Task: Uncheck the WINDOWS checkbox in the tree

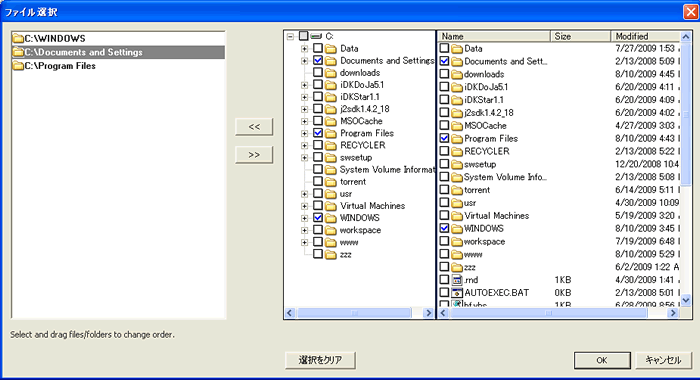Action: tap(318, 217)
